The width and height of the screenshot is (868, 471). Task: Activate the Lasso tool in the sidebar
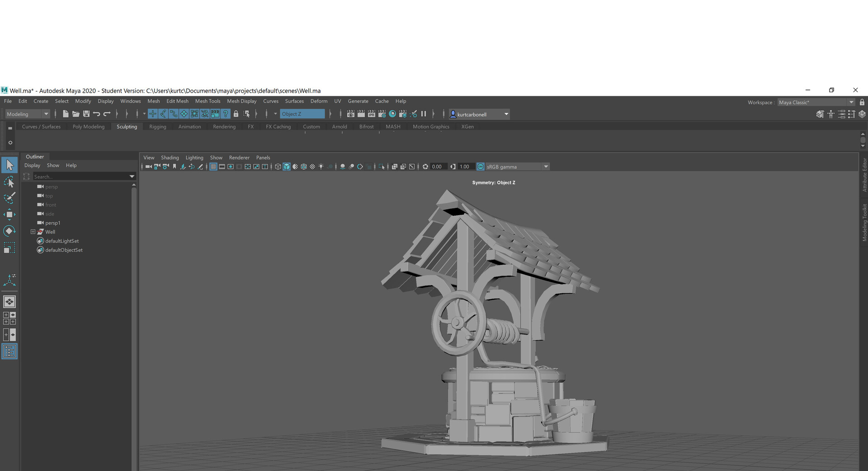[x=9, y=182]
